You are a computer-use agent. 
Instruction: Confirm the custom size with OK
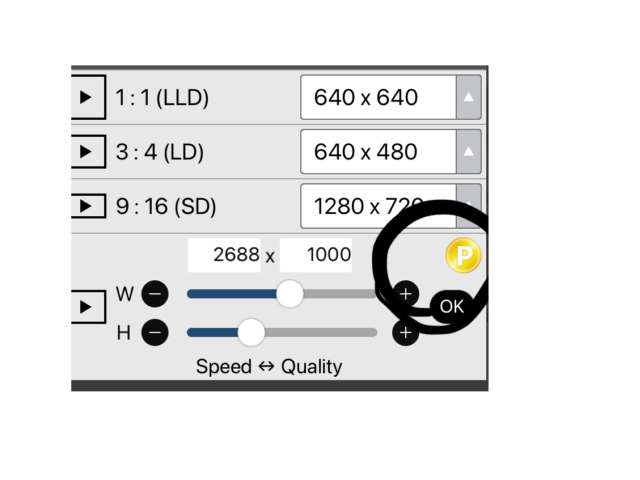[x=452, y=306]
